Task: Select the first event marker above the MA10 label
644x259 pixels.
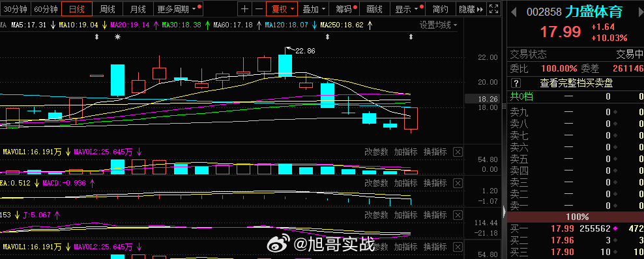Action: tap(97, 37)
